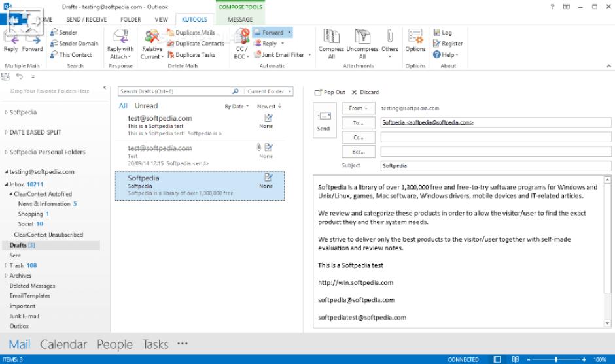
Task: Expand the Softpedia folder
Action: (x=6, y=112)
